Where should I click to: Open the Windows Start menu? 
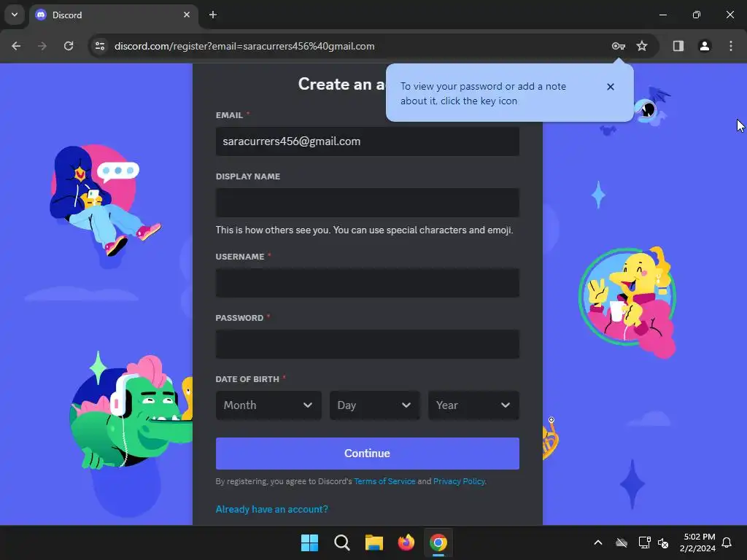(x=309, y=542)
